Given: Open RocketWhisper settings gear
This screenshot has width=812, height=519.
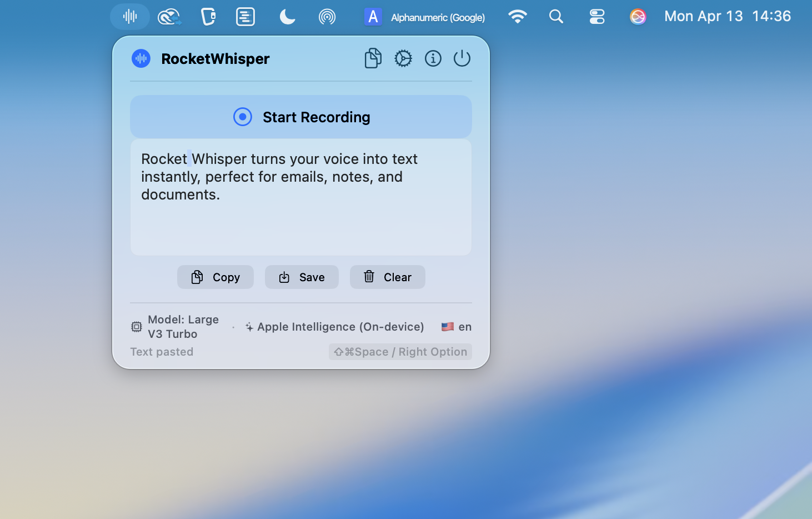Looking at the screenshot, I should coord(403,58).
